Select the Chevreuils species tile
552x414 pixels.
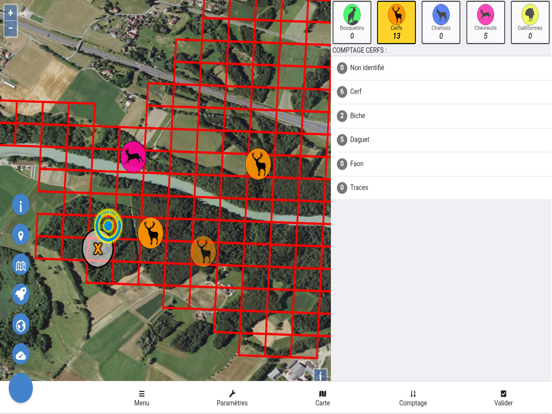(x=485, y=23)
